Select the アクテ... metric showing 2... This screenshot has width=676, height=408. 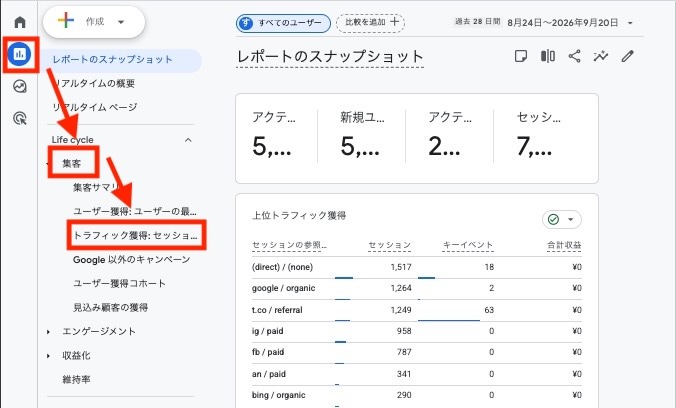click(450, 135)
